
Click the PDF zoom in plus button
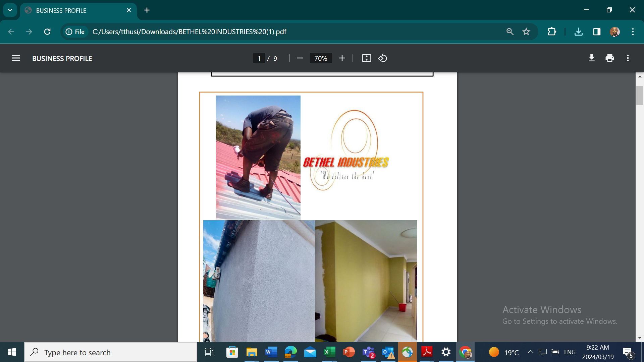coord(342,58)
